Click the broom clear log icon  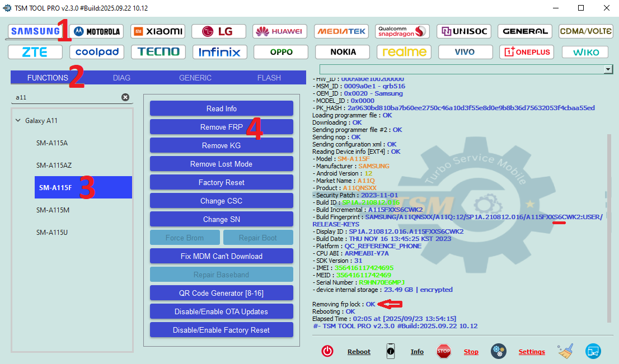pos(565,351)
